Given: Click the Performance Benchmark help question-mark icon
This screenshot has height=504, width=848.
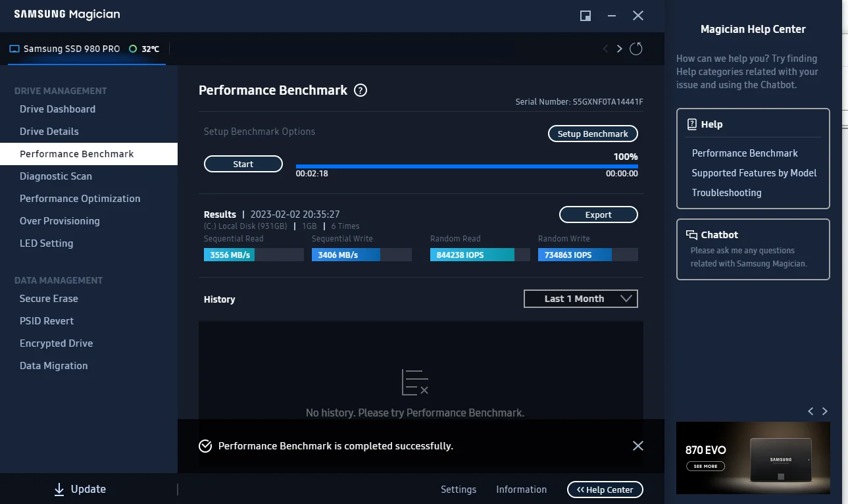Looking at the screenshot, I should [361, 91].
